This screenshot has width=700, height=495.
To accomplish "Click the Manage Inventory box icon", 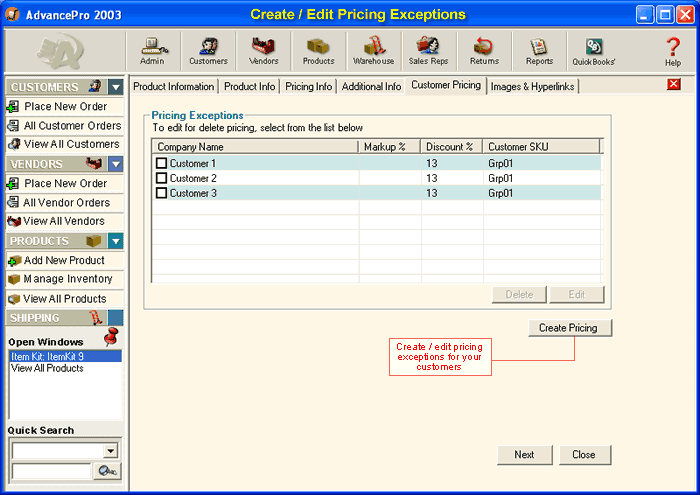I will click(x=14, y=279).
